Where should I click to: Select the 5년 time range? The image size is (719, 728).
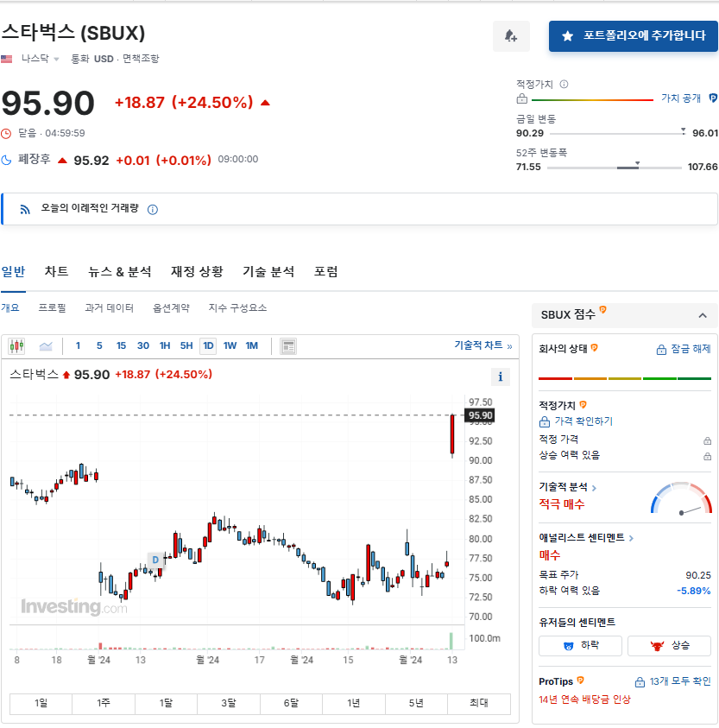point(416,704)
